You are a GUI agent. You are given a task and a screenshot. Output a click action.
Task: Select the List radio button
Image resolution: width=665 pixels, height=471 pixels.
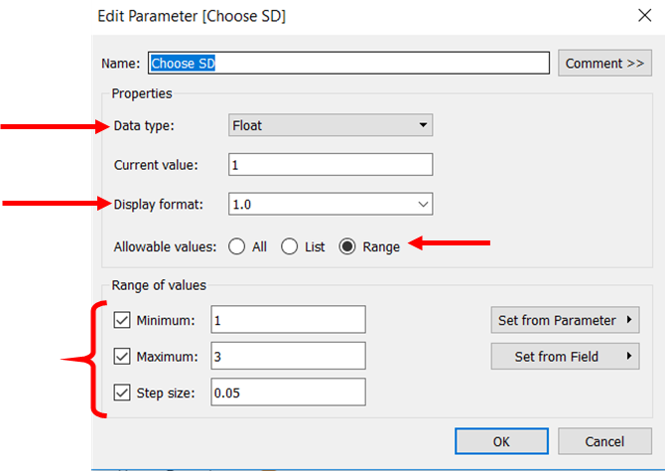click(289, 247)
